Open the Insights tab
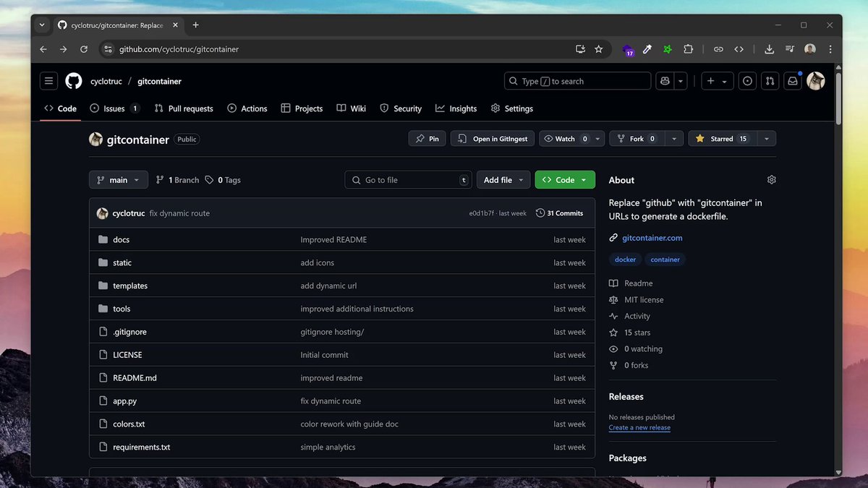Screen dimensions: 868x488 456,108
